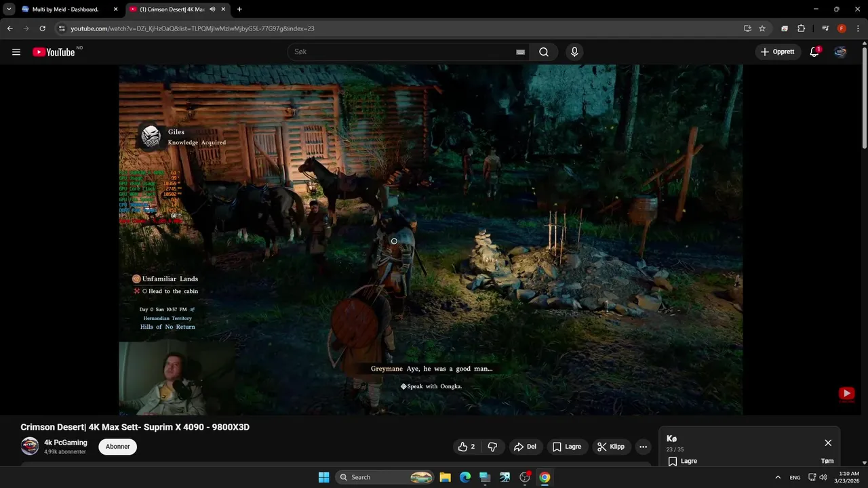Like the video with thumbs up
The image size is (868, 488).
coord(466,447)
